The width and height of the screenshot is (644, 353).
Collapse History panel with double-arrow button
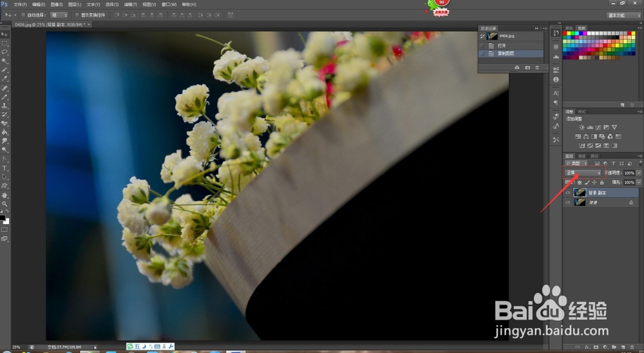tap(536, 28)
